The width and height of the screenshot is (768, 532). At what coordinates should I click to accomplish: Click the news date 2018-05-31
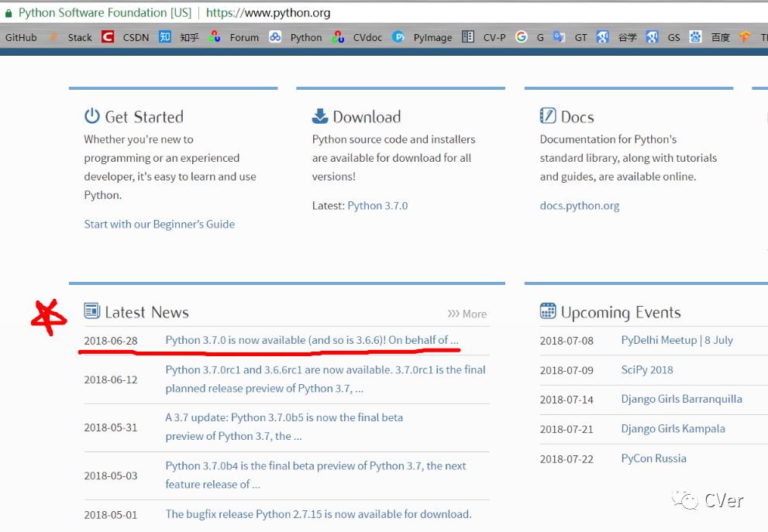(111, 427)
